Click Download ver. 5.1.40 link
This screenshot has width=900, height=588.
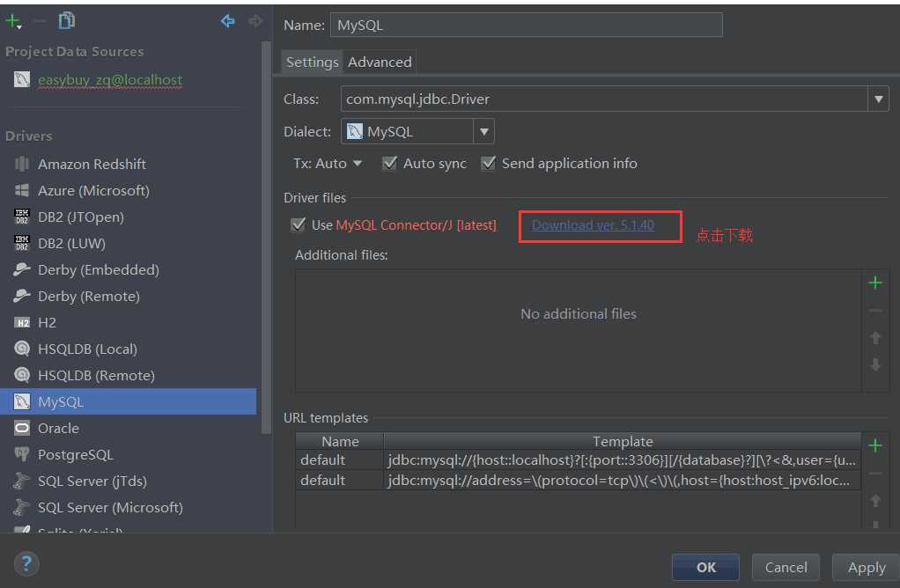593,225
